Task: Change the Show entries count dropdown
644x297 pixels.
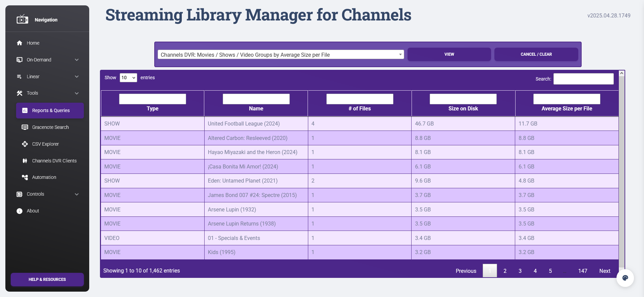Action: [x=128, y=78]
